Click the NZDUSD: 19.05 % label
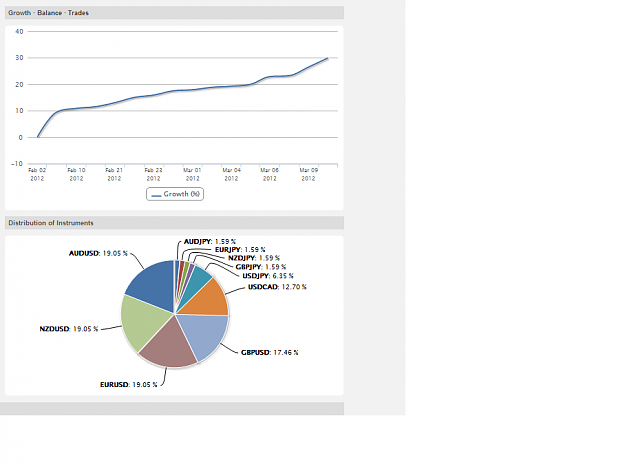Screen dimensions: 625x467 (x=69, y=329)
